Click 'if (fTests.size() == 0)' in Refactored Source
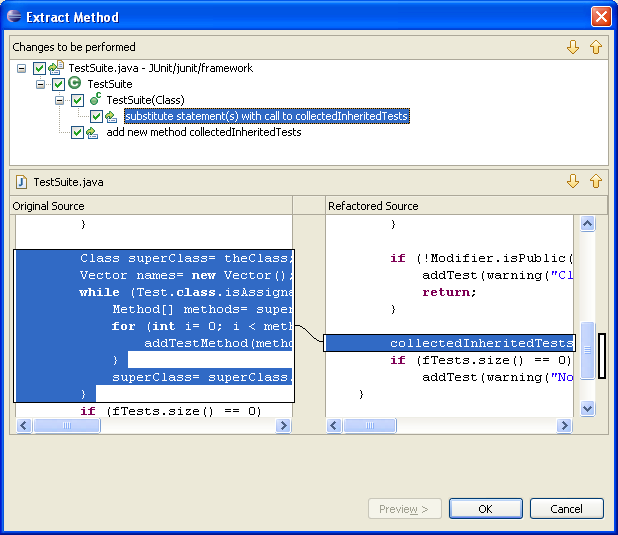The image size is (618, 535). click(481, 360)
